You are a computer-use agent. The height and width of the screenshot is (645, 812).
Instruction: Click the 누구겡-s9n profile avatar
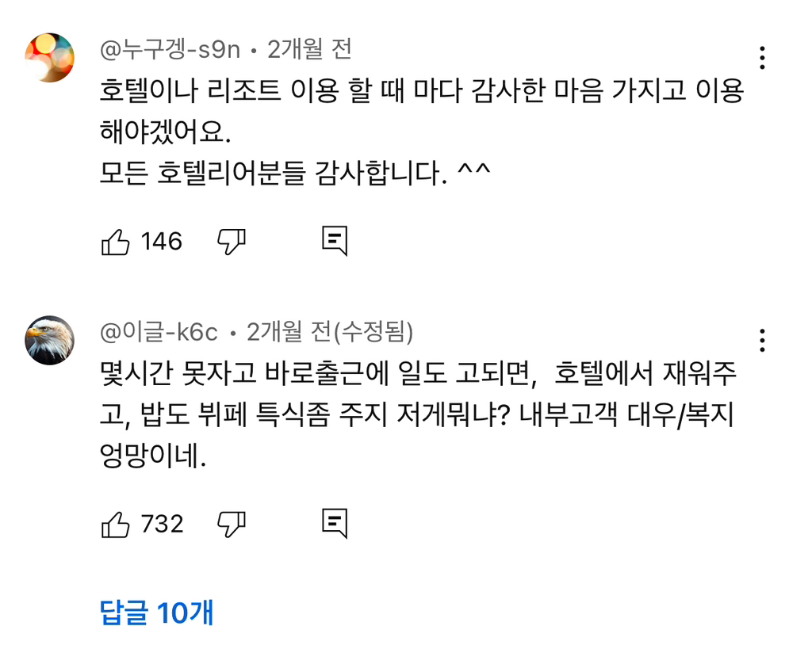coord(49,57)
